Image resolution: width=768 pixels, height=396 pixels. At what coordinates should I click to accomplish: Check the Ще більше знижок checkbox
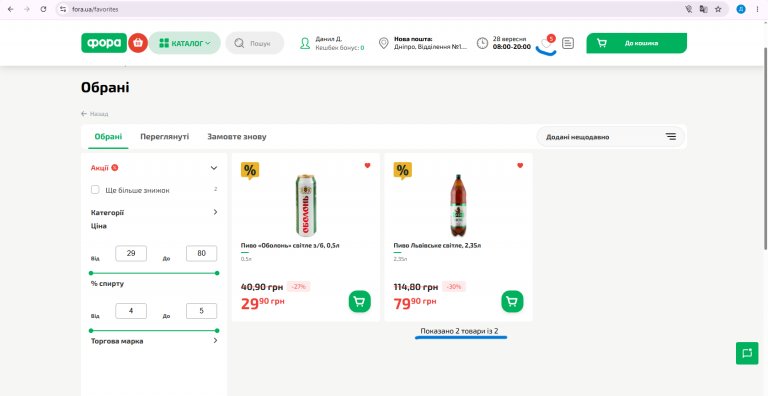(x=95, y=190)
